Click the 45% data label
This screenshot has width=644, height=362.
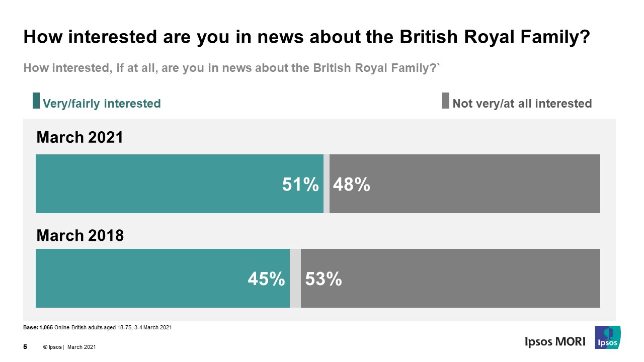click(267, 279)
